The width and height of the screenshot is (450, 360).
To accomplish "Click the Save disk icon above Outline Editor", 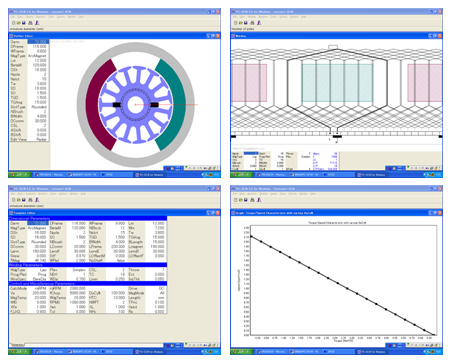I will 24,23.
